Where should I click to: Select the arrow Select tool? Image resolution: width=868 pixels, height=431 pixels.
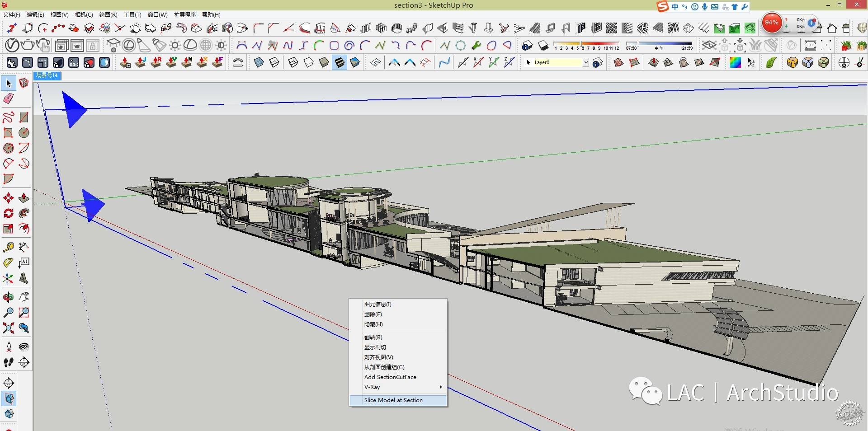click(9, 84)
